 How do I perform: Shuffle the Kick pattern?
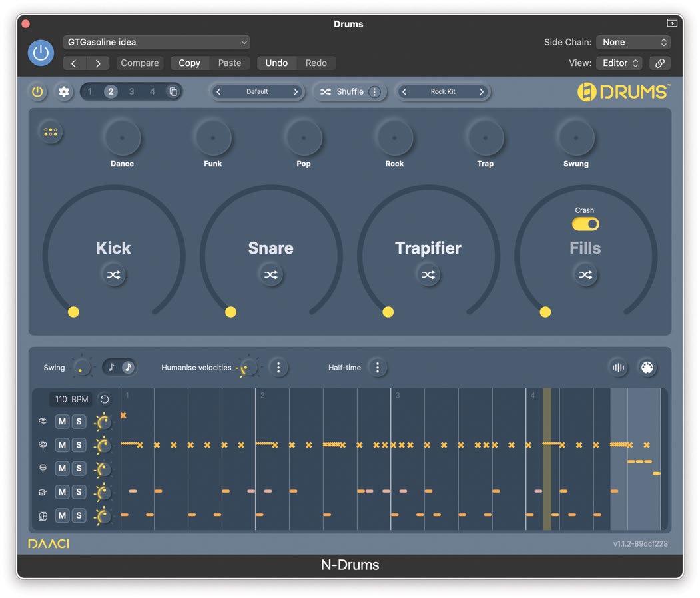tap(113, 274)
